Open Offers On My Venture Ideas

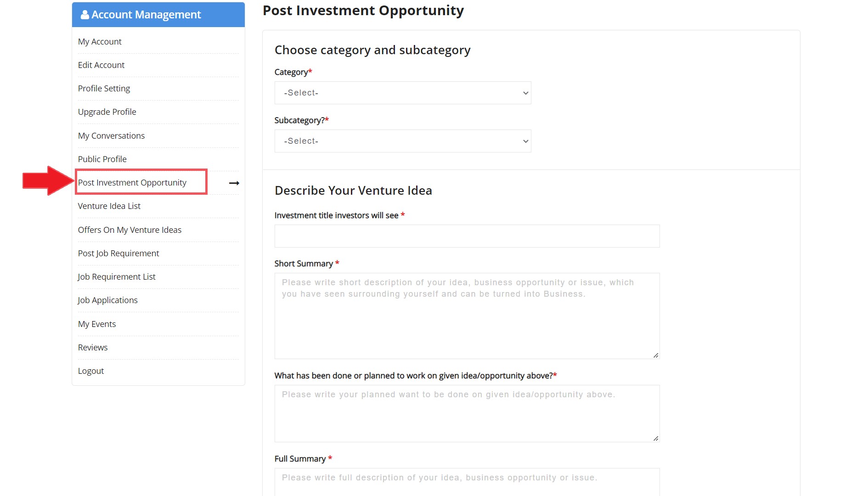click(130, 230)
